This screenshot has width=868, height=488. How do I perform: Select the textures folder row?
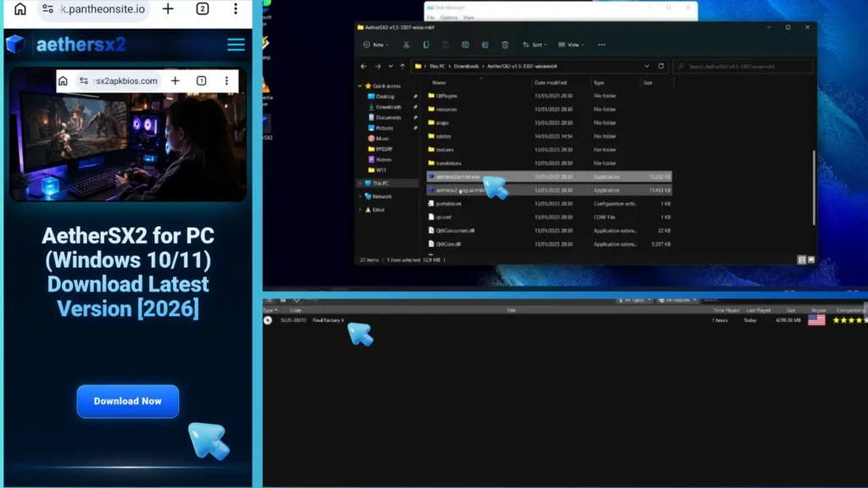549,150
